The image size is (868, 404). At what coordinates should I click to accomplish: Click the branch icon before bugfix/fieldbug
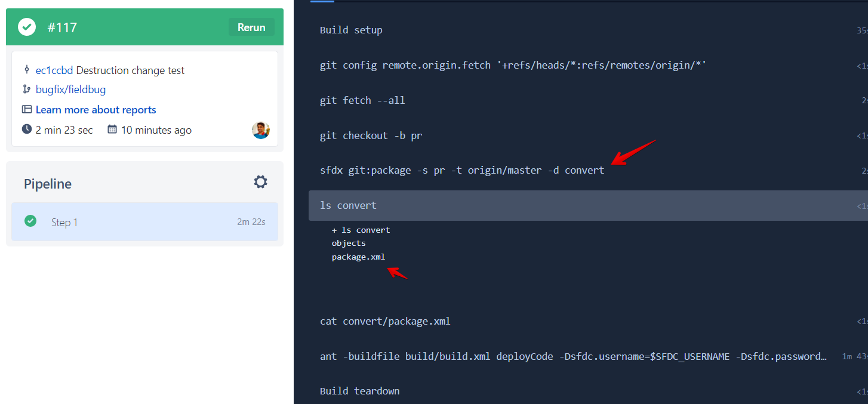click(27, 90)
